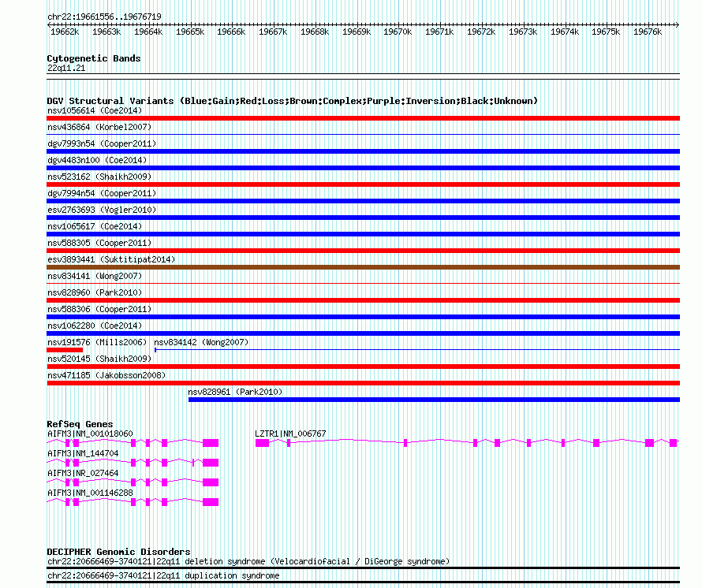Click ruler tick label 19670k
The image size is (702, 588).
[398, 32]
